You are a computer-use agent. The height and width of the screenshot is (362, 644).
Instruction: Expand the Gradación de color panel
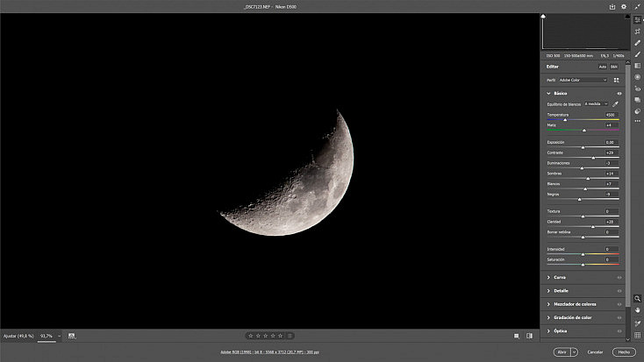pyautogui.click(x=548, y=317)
